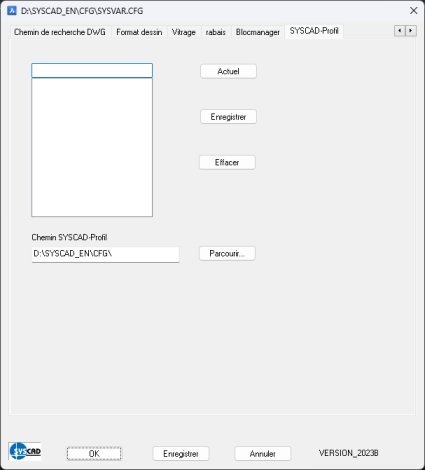Click the Chemin SYSCAD-Profil label
The height and width of the screenshot is (470, 425).
(x=69, y=237)
